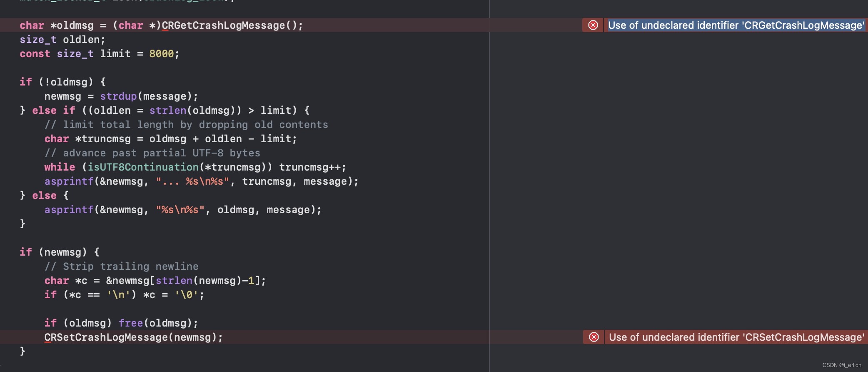
Task: Click the 'if (oldmsg) free(oldmsg);' line
Action: 121,323
